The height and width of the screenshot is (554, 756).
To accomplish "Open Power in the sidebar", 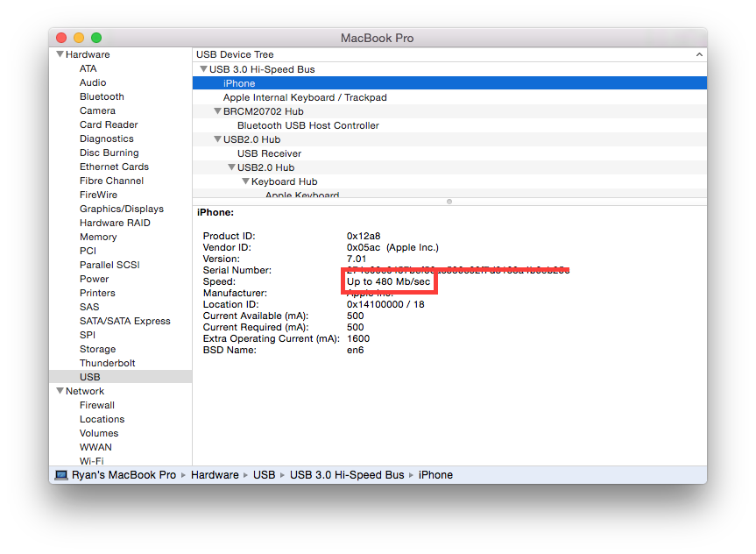I will pos(94,279).
